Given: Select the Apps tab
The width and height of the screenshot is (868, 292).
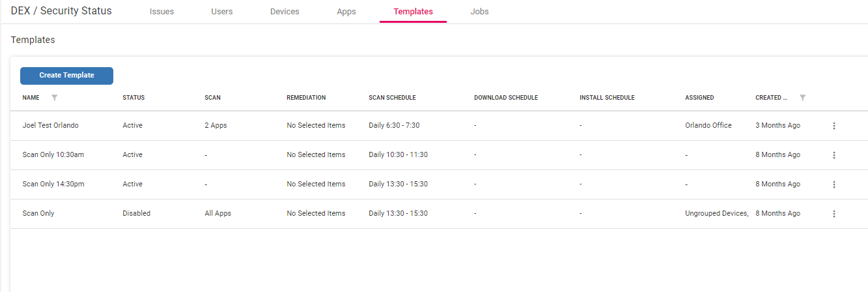Looking at the screenshot, I should coord(346,12).
